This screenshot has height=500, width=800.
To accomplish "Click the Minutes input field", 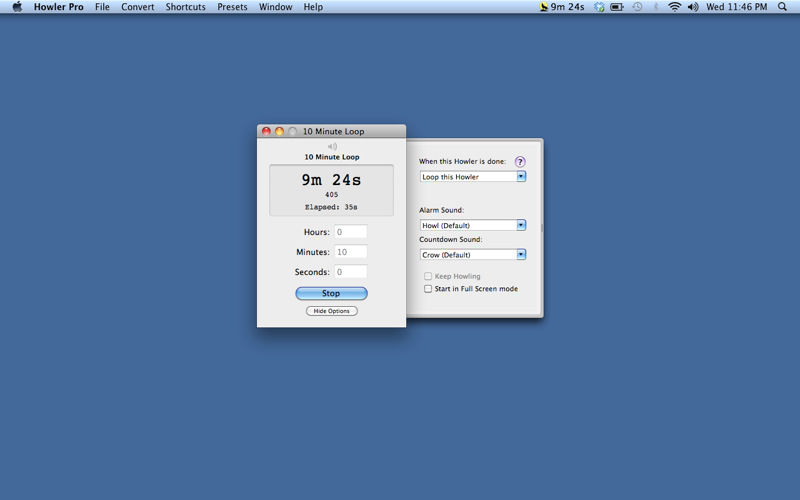I will point(351,252).
